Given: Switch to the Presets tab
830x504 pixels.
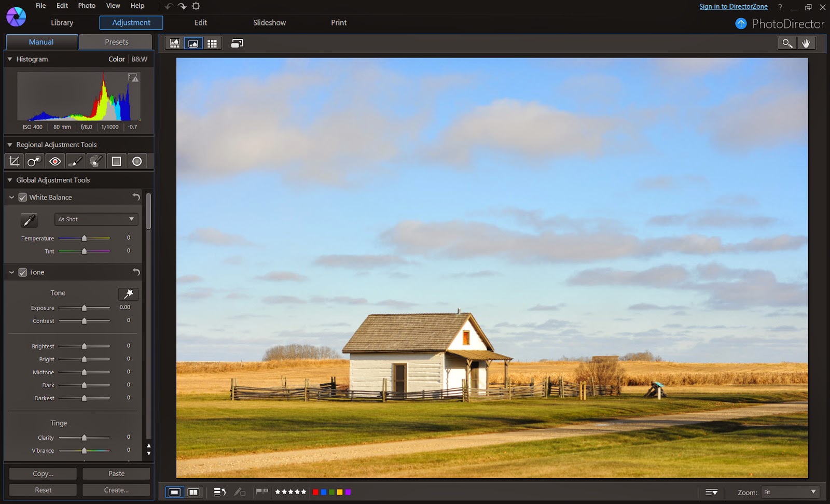Looking at the screenshot, I should coord(115,42).
